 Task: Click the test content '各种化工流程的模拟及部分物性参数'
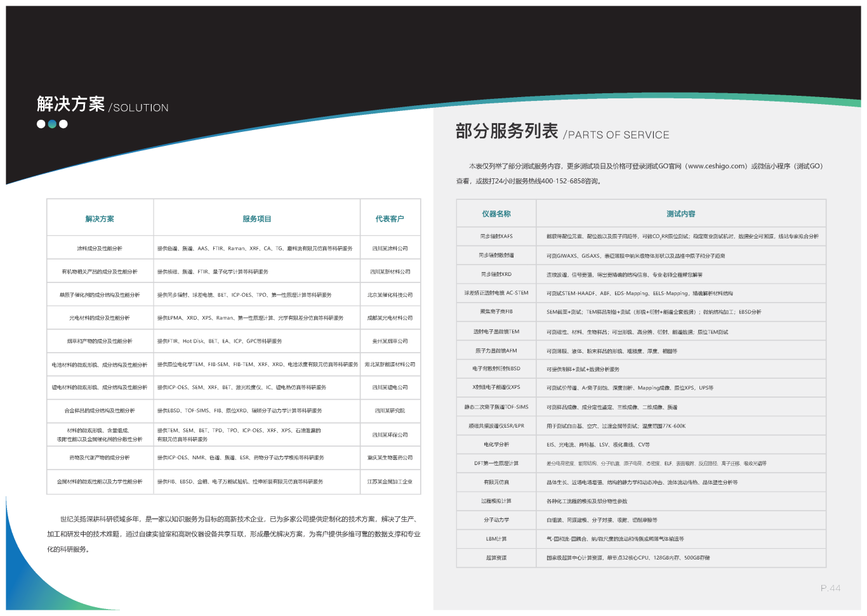tap(586, 501)
